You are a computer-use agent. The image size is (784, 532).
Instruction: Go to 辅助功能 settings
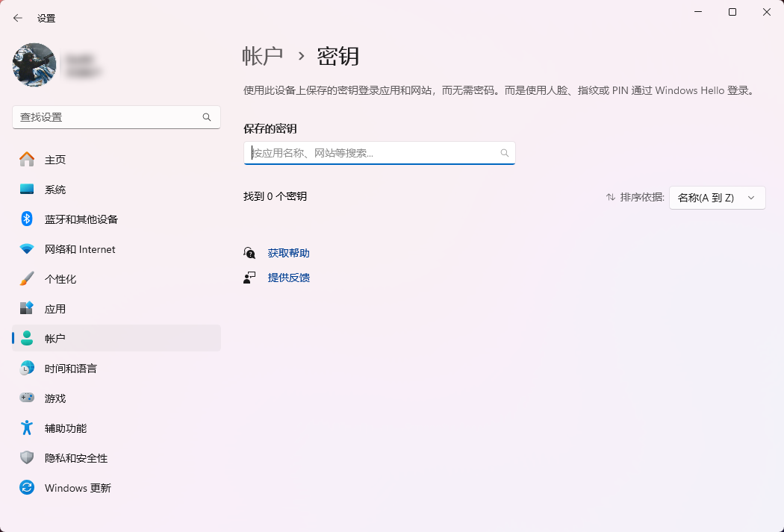(66, 428)
